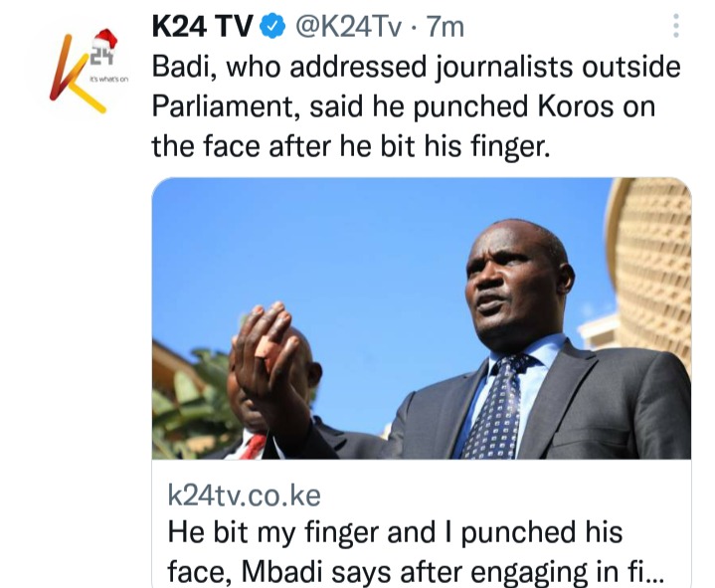The image size is (715, 588).
Task: Click the K24 TV display name
Action: [x=202, y=27]
